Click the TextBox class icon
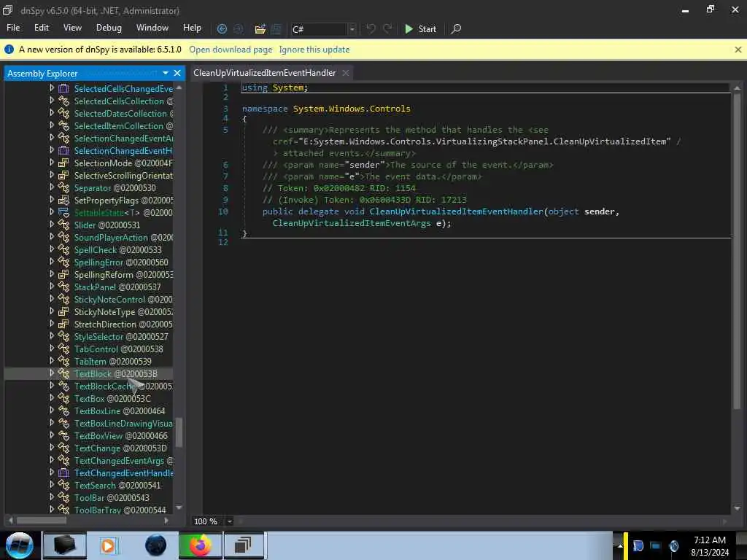747x560 pixels. (63, 398)
